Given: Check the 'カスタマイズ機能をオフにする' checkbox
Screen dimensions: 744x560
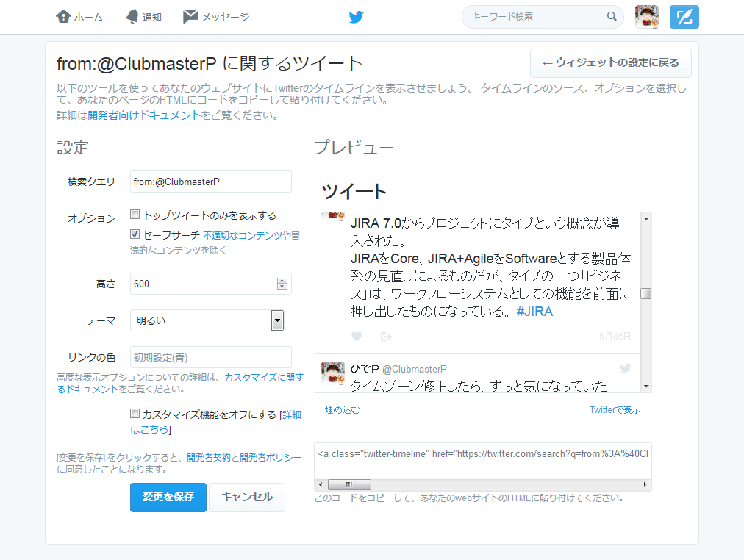Looking at the screenshot, I should [135, 414].
